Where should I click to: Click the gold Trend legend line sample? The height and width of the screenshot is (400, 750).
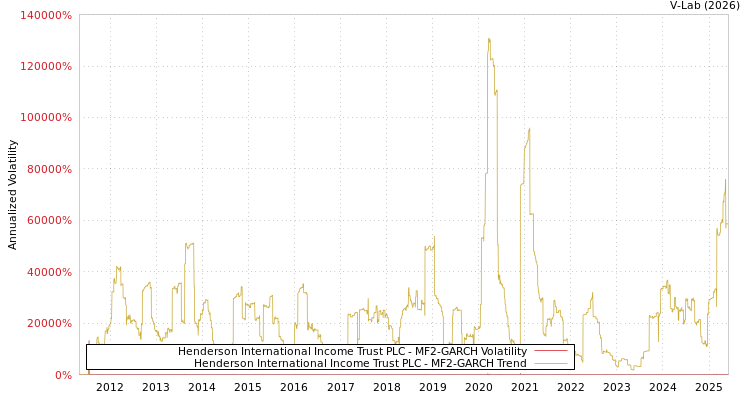[551, 363]
